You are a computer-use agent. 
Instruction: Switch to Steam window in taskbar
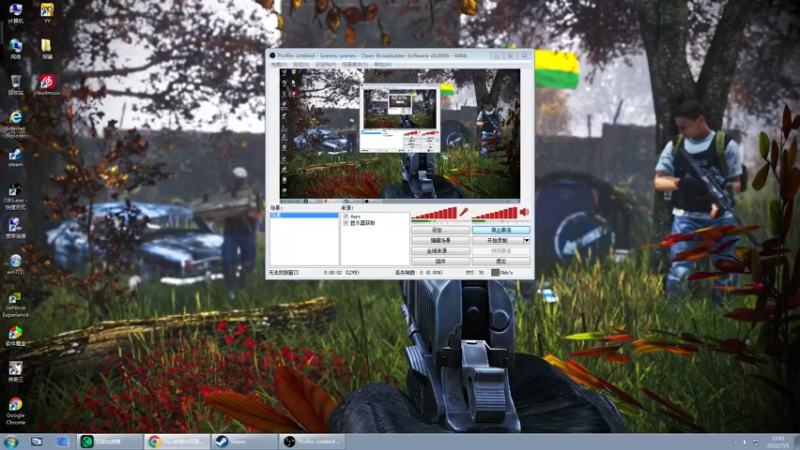tap(244, 441)
